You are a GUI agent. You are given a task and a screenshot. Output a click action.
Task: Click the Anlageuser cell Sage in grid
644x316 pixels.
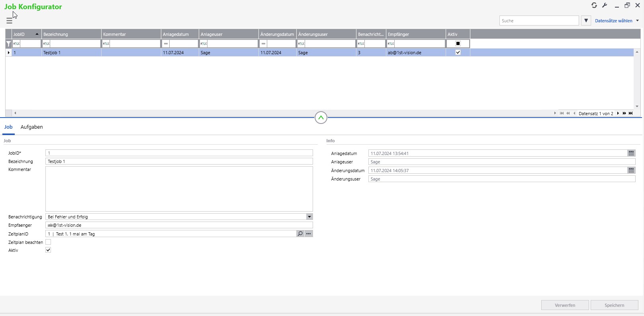click(229, 53)
